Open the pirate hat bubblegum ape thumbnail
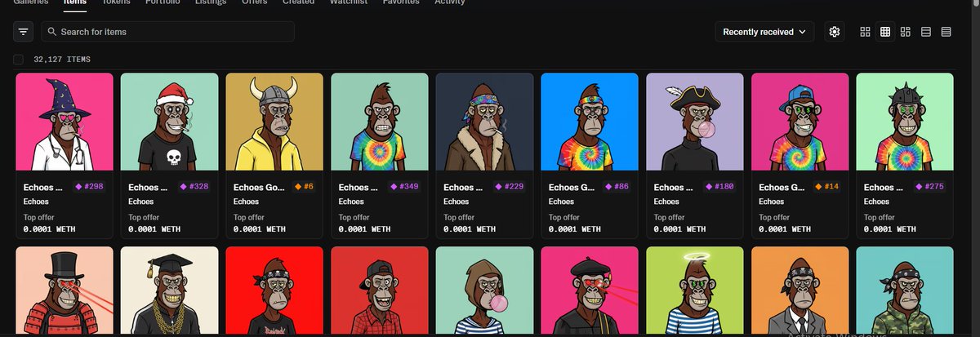The height and width of the screenshot is (337, 980). 695,122
